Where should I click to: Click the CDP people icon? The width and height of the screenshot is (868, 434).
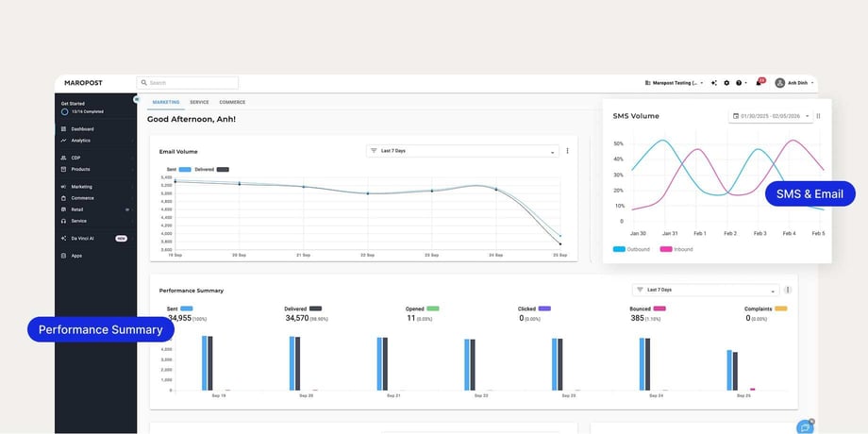point(63,158)
